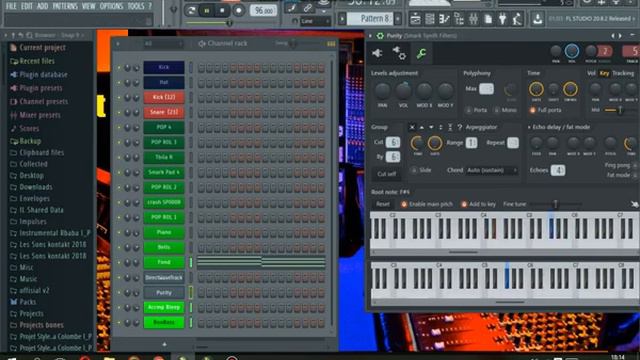The image size is (640, 360).
Task: Select the Snare (21) channel button
Action: pos(164,112)
